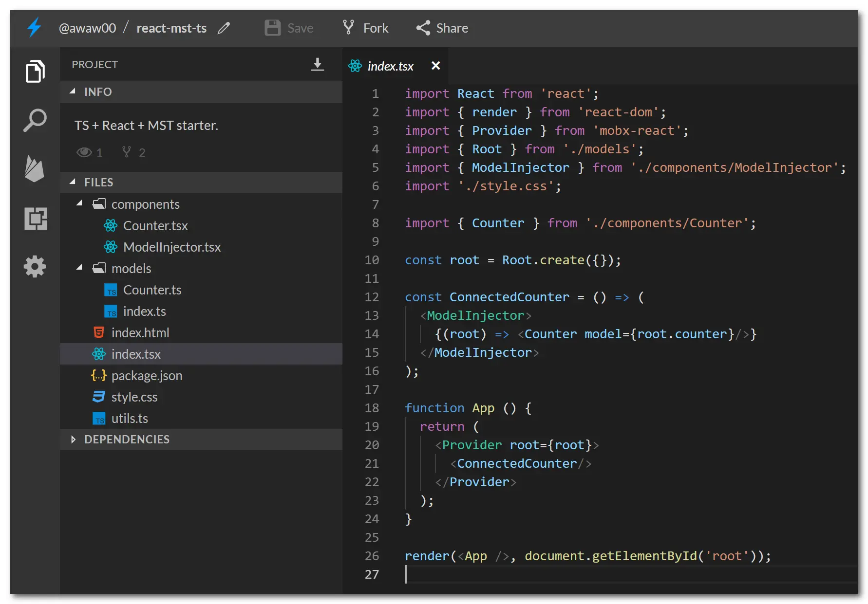Download the project with the download icon
Screen dimensions: 868x604
pyautogui.click(x=317, y=64)
